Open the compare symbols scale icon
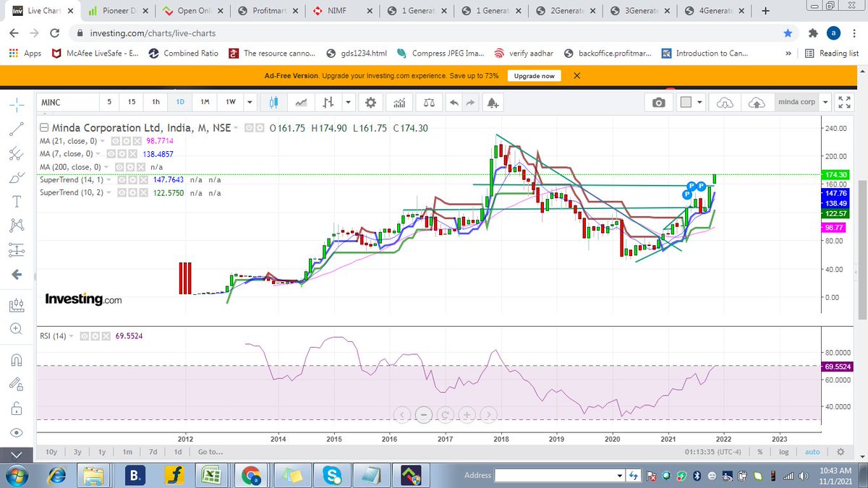The width and height of the screenshot is (868, 488). click(430, 103)
